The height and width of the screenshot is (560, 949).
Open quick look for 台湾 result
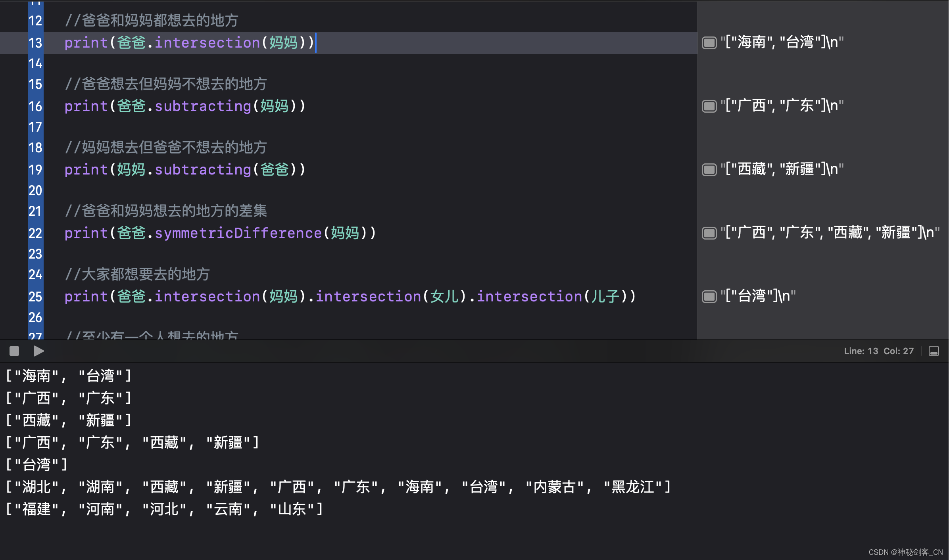pos(709,296)
